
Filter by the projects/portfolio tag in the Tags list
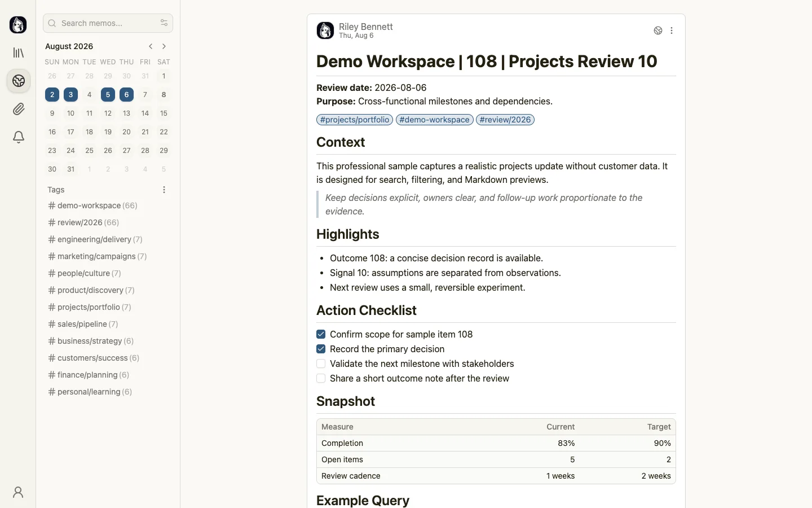(x=90, y=307)
